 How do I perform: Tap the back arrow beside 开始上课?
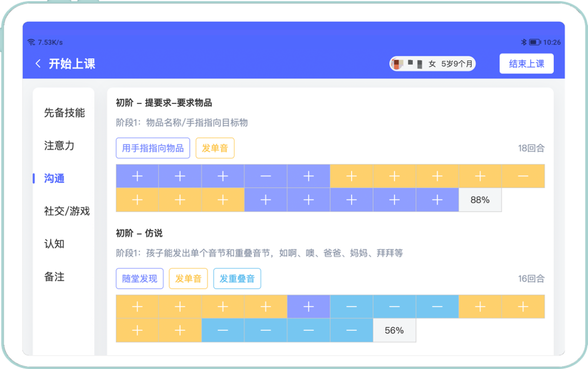click(38, 64)
